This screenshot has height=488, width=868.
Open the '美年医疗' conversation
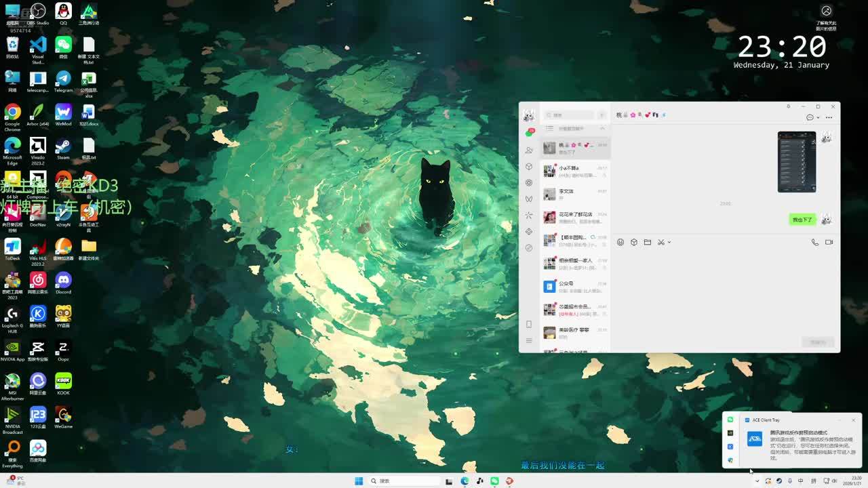point(575,333)
